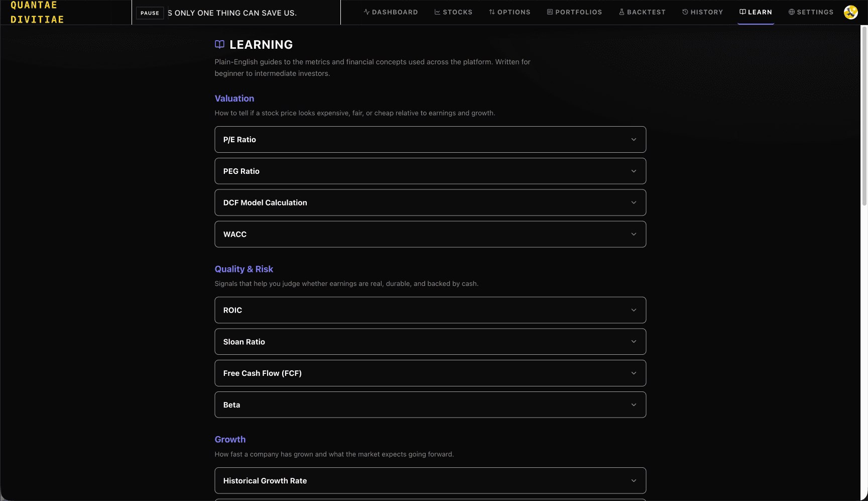Expand the Free Cash Flow (FCF) guide
The height and width of the screenshot is (501, 868).
430,373
